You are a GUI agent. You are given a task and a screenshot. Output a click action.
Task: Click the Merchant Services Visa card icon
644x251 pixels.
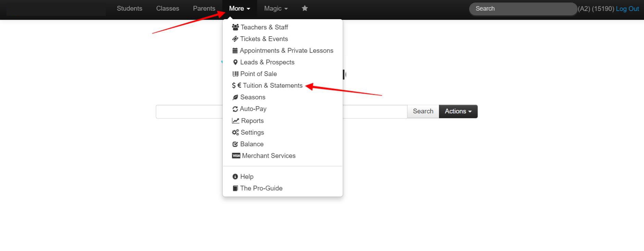(x=236, y=156)
